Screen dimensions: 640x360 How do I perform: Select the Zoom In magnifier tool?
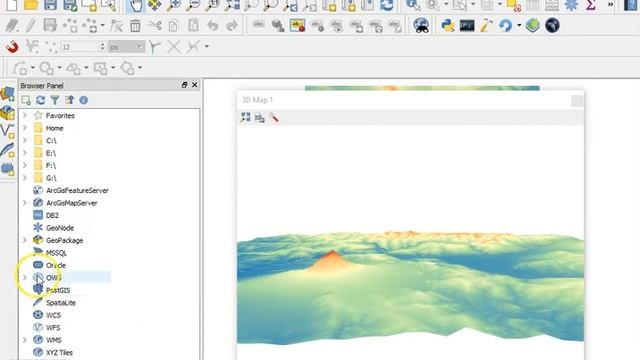point(174,5)
